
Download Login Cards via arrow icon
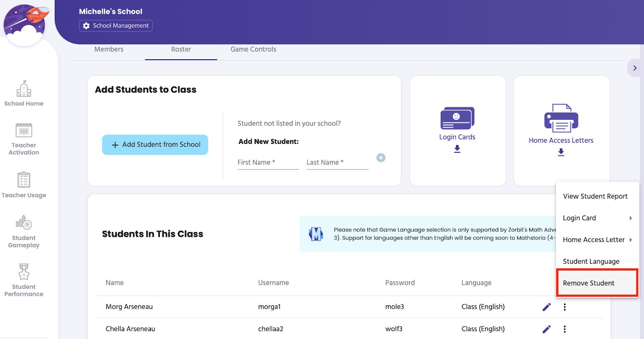coord(457,149)
